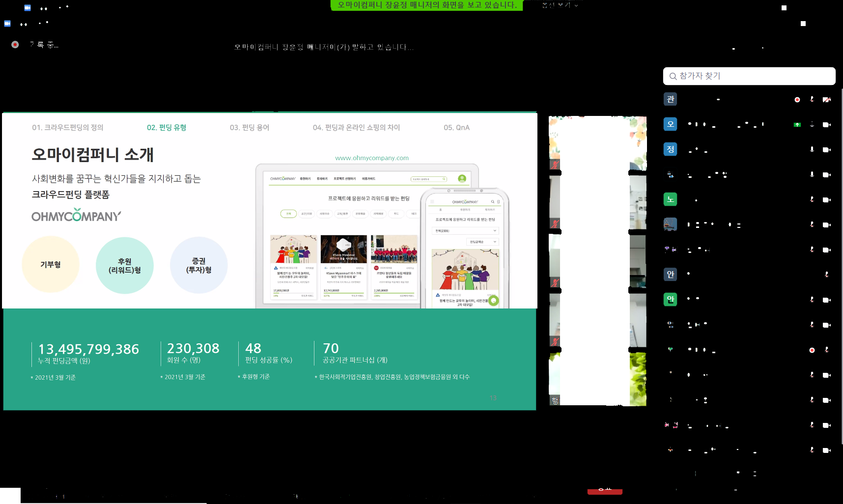Screen dimensions: 843x504
Task: Toggle muted microphone on 관 participant row
Action: click(812, 99)
